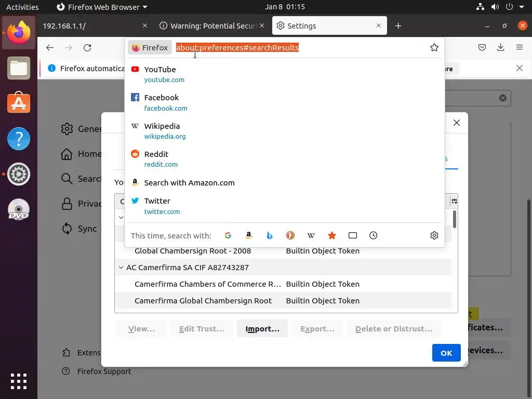Open network status icon in top bar

coord(480,7)
